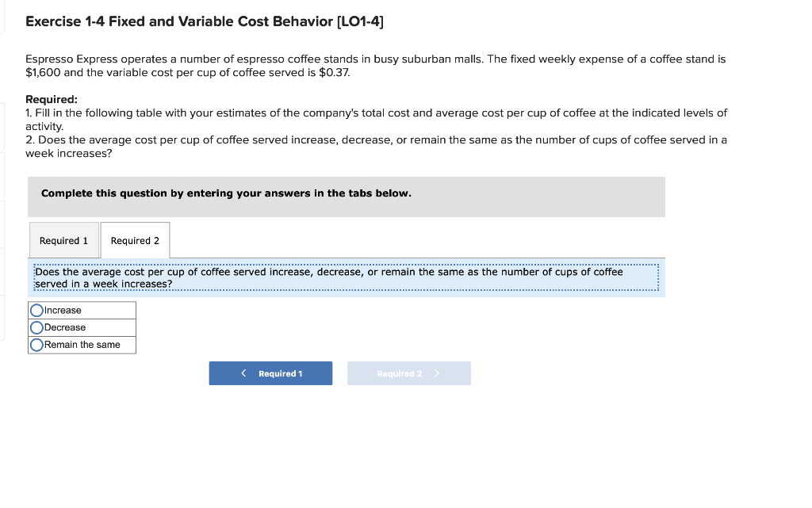Click the left chevron icon on Required 1 button
812x508 pixels.
(x=243, y=372)
